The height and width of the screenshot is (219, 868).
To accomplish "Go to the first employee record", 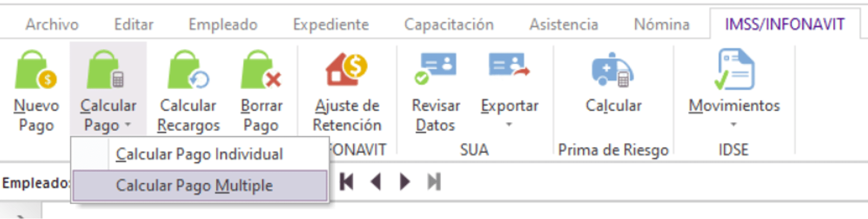I will 346,182.
